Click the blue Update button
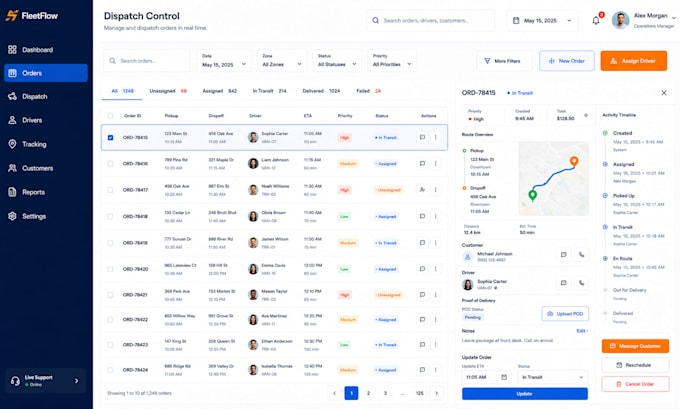This screenshot has width=680, height=409. [x=525, y=394]
